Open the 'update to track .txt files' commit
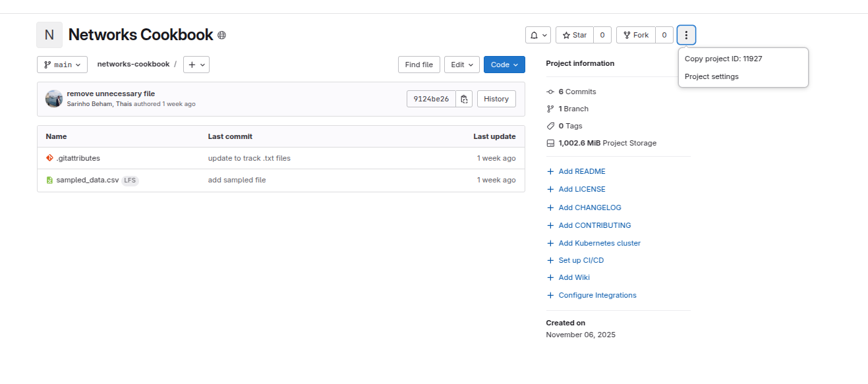The image size is (868, 384). tap(249, 158)
